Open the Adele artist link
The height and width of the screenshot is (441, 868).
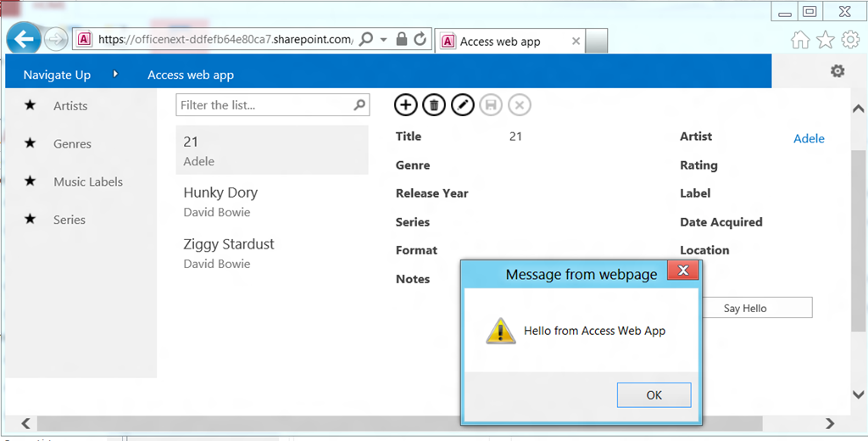point(809,138)
